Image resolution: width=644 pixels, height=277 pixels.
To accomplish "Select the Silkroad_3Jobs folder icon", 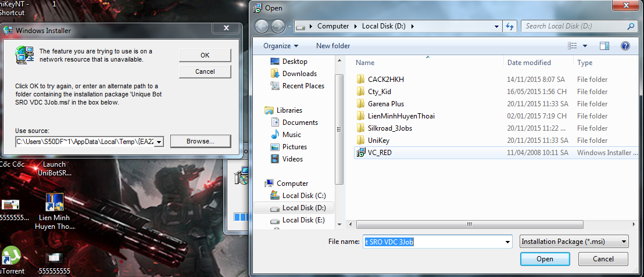I will pos(360,128).
